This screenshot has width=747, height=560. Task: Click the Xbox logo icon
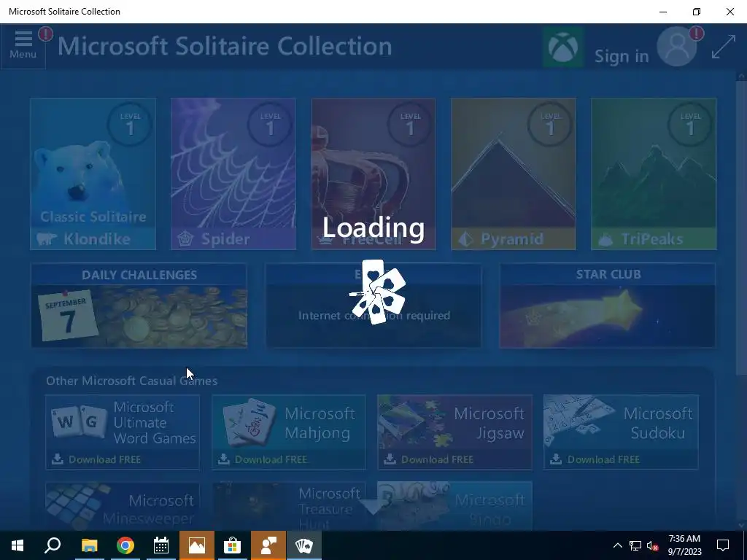tap(563, 47)
